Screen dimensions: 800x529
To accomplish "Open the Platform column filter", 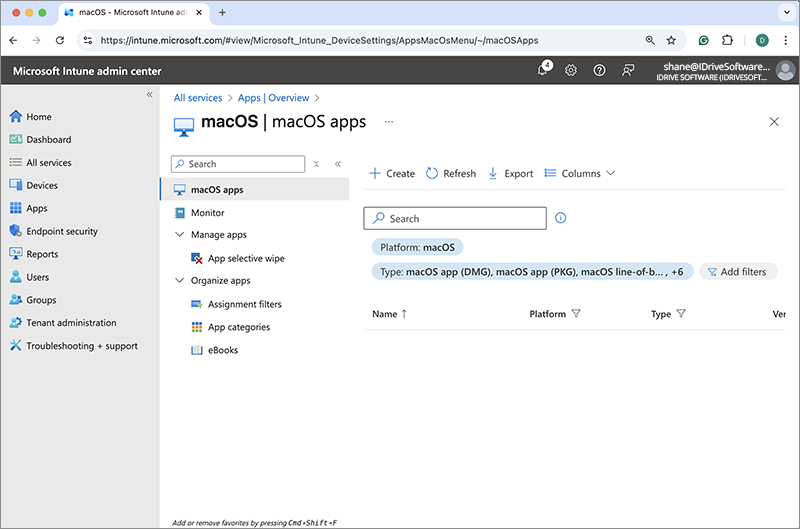I will coord(576,314).
